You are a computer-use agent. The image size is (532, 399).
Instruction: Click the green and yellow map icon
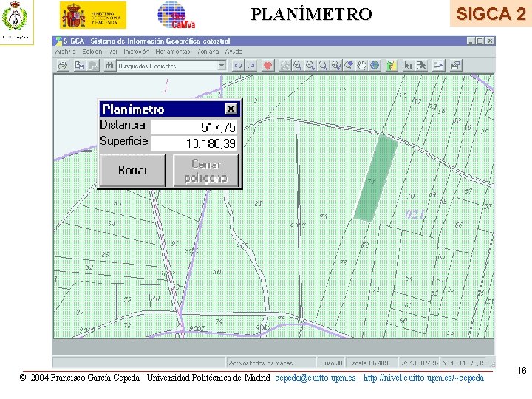click(392, 66)
